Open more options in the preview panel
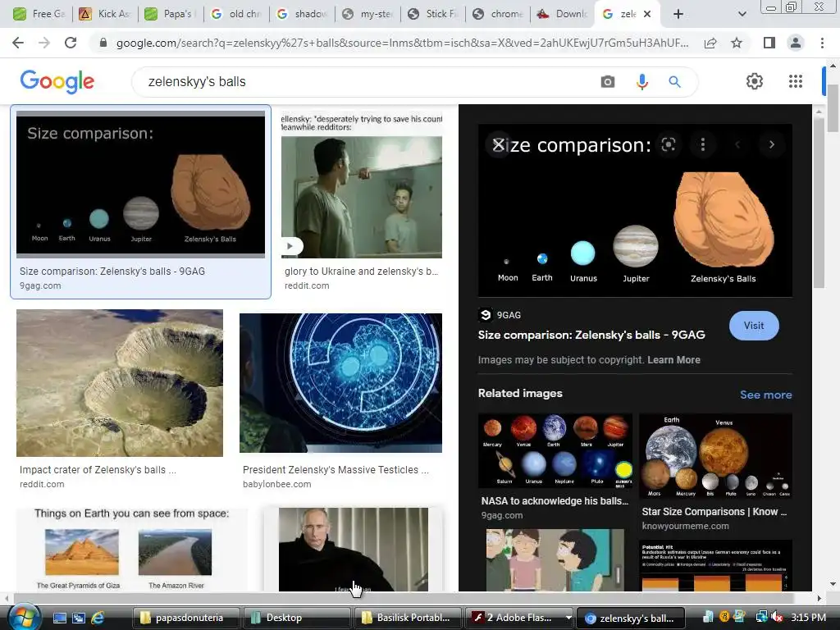Screen dimensions: 840x630 (703, 144)
